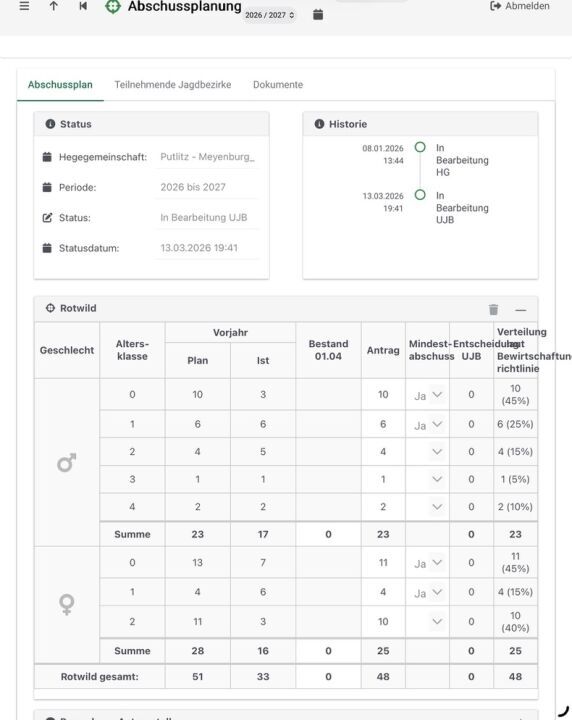Screen dimensions: 572x720
Task: Click the edit icon beside Status label
Action: click(47, 218)
